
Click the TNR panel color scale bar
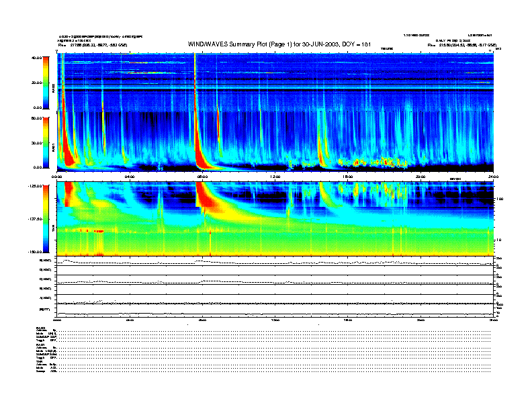coord(46,219)
